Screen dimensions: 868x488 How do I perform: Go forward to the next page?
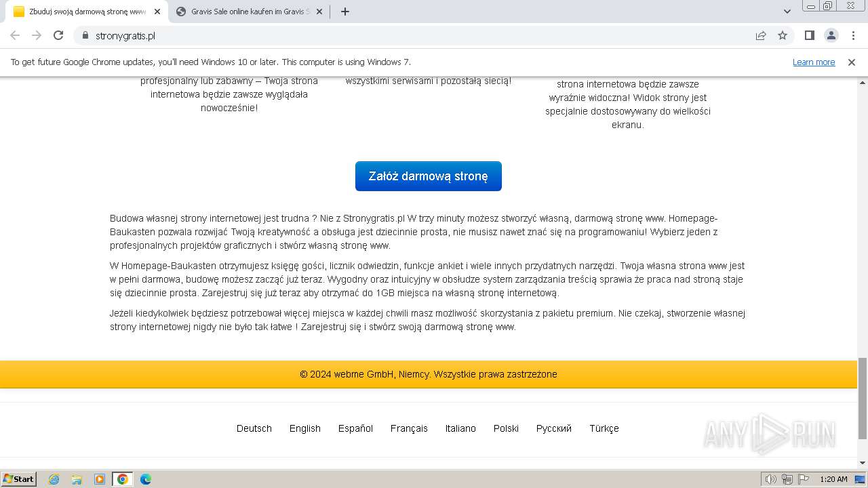(37, 35)
